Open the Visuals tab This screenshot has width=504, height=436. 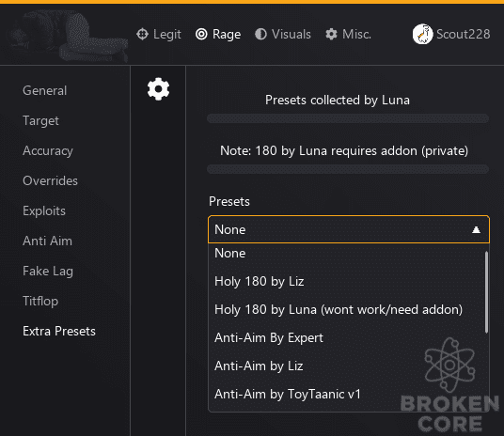(282, 34)
